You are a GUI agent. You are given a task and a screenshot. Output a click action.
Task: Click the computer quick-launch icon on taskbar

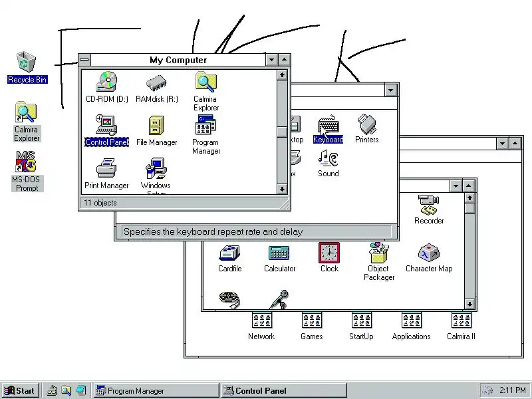80,391
